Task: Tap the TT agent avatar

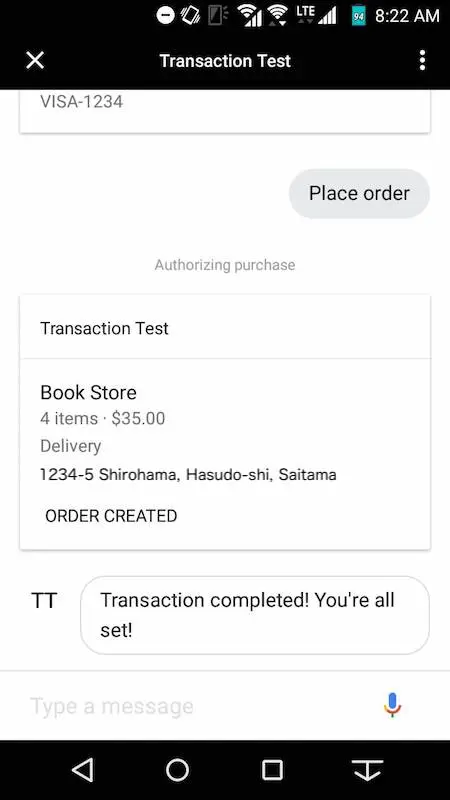Action: [x=44, y=601]
